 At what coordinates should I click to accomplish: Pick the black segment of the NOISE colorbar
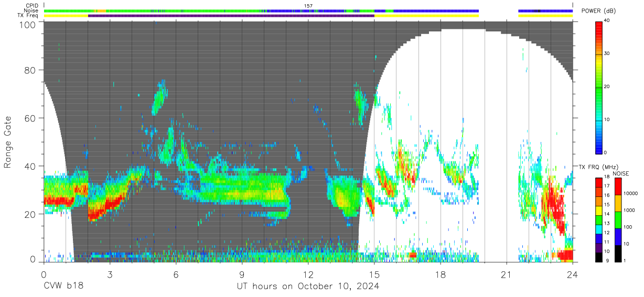(x=618, y=253)
